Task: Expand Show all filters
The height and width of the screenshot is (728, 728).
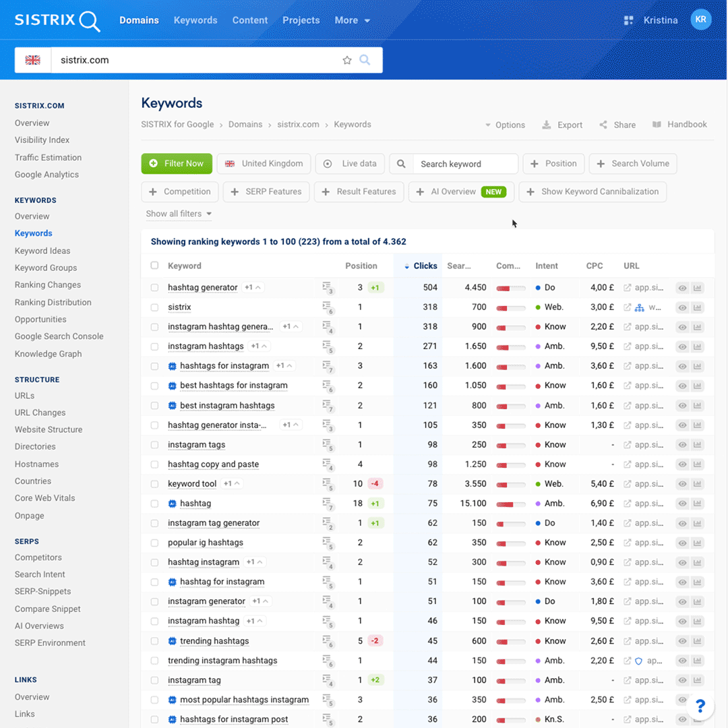Action: (179, 214)
